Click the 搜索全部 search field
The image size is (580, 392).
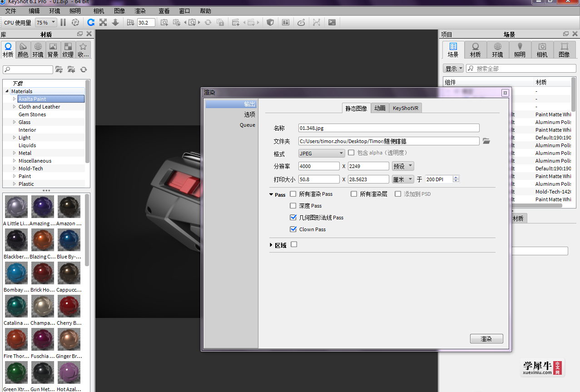click(521, 69)
